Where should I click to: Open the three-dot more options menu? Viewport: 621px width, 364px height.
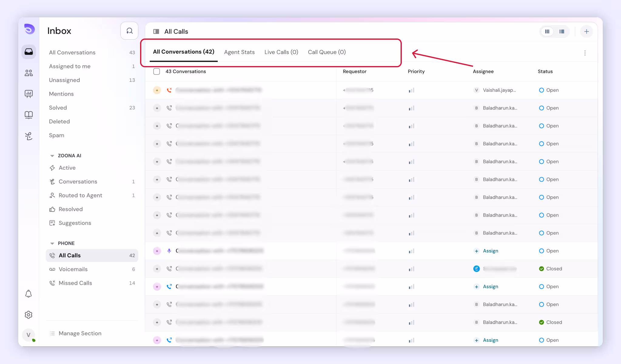pyautogui.click(x=585, y=53)
